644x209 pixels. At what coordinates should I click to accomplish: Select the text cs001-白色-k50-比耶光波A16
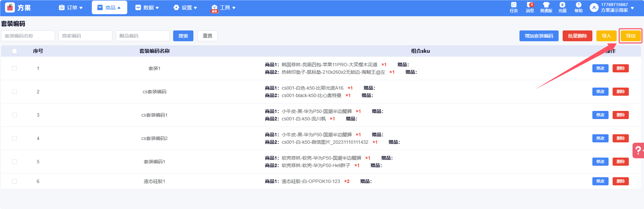313,88
